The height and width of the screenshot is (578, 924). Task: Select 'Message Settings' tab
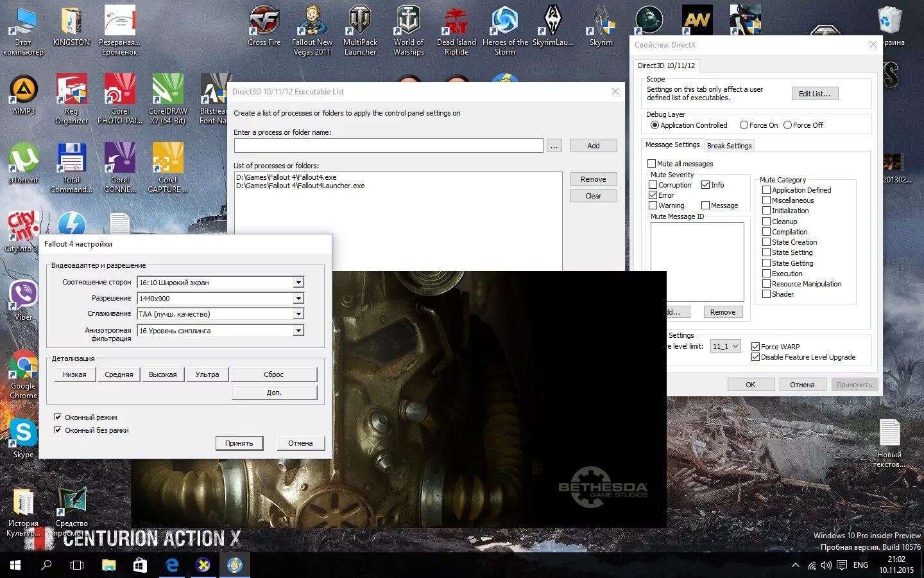(672, 145)
